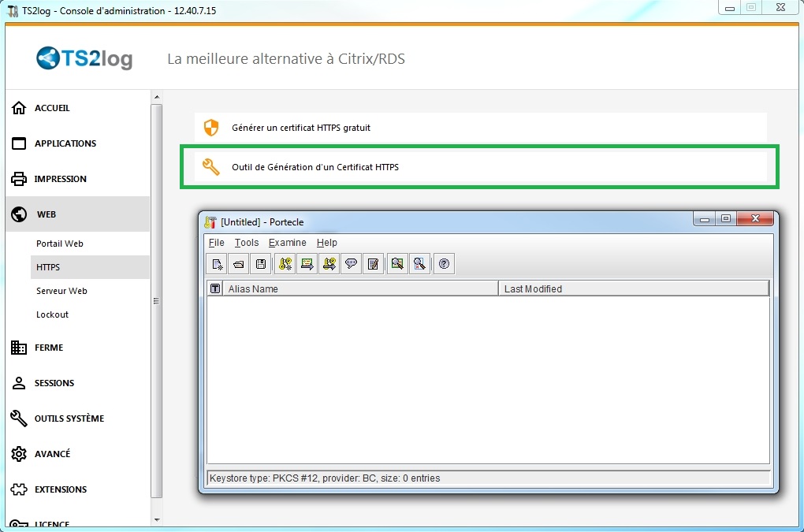Select the WEB sidebar section
This screenshot has width=804, height=532.
tap(78, 214)
